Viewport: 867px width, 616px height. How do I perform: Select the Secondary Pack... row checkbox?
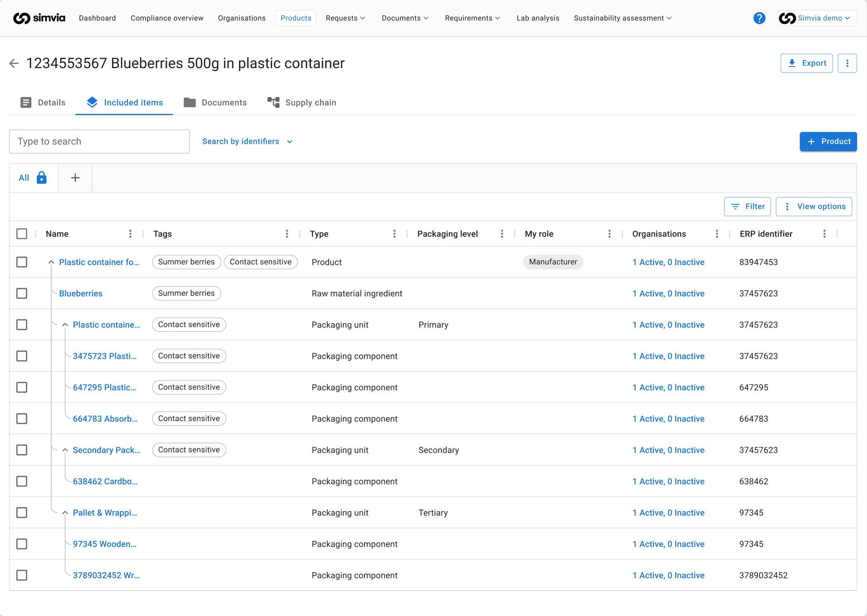click(x=22, y=450)
